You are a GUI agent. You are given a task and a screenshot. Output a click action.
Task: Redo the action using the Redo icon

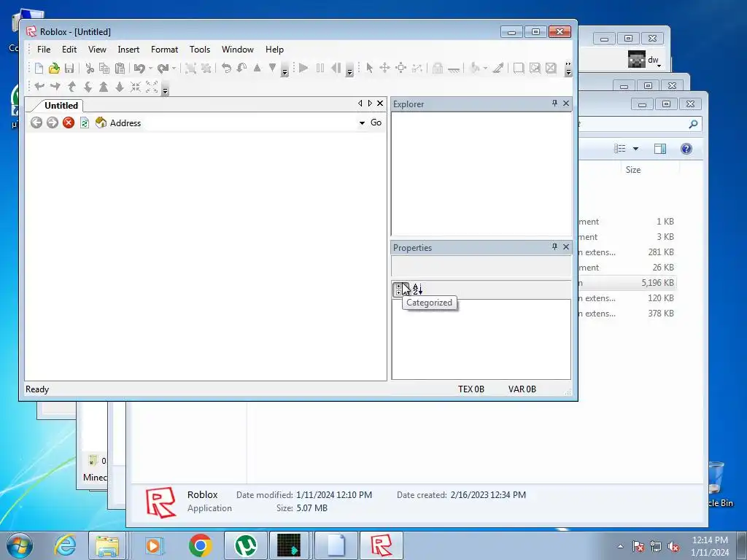[x=163, y=68]
